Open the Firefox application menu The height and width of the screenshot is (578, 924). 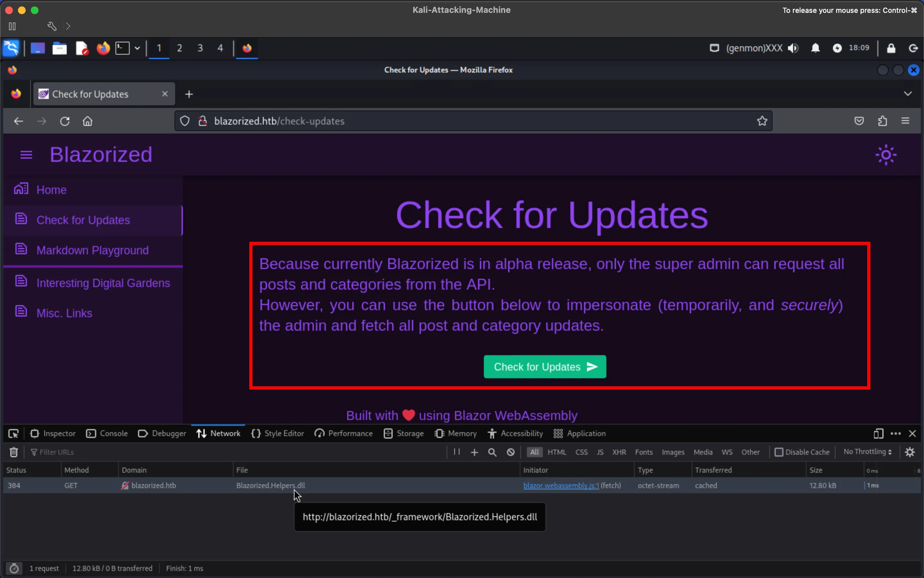[x=905, y=121]
